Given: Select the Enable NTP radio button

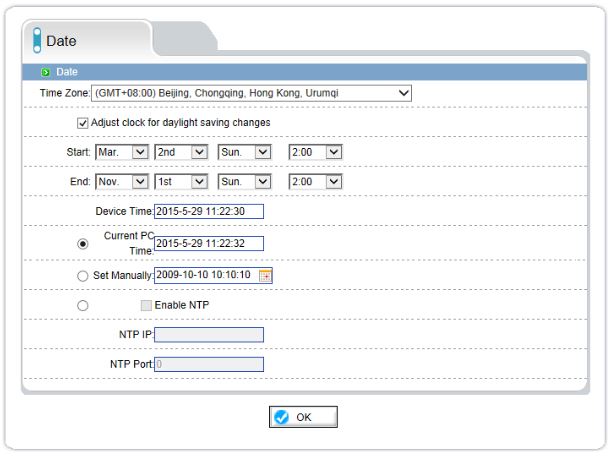Looking at the screenshot, I should 83,306.
